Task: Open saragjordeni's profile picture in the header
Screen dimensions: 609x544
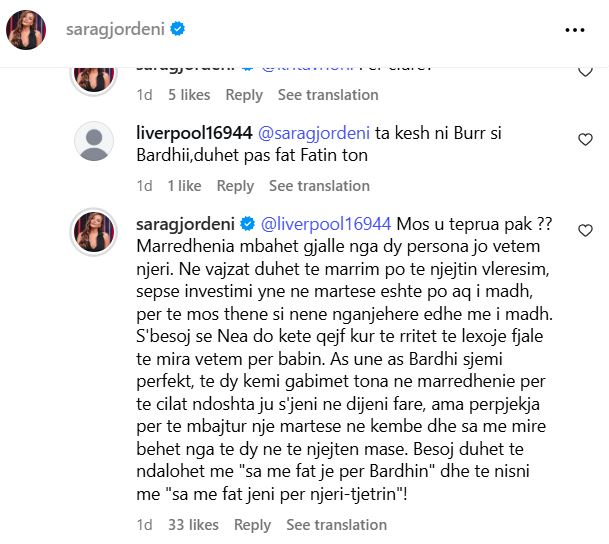Action: point(26,30)
